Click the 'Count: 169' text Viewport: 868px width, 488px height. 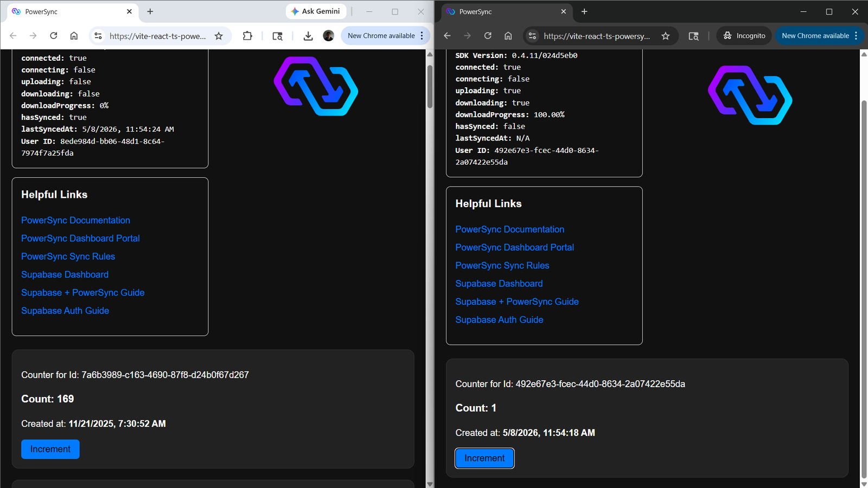click(x=47, y=399)
